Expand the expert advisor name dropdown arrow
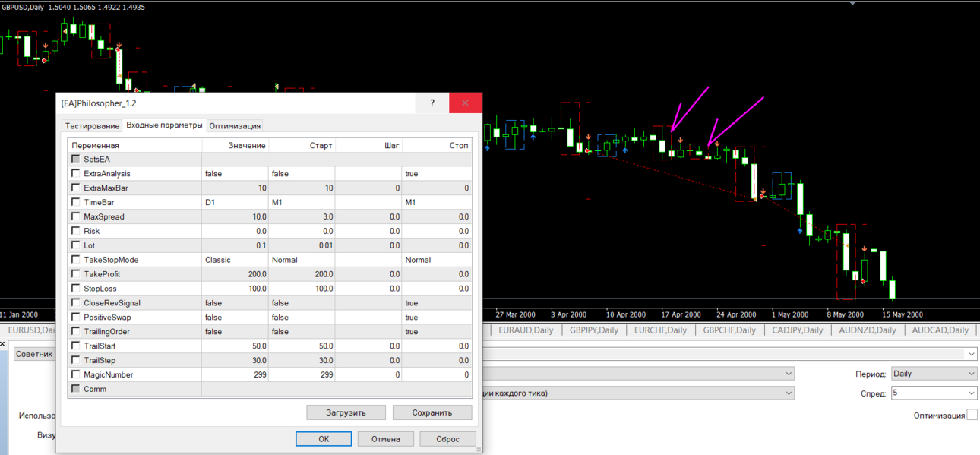The image size is (980, 455). (x=971, y=354)
